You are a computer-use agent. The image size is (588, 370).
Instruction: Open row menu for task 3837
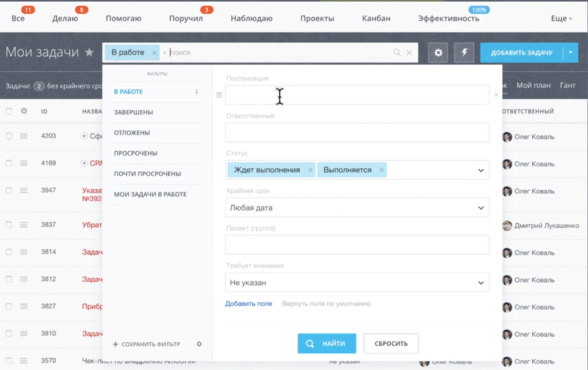pos(24,225)
